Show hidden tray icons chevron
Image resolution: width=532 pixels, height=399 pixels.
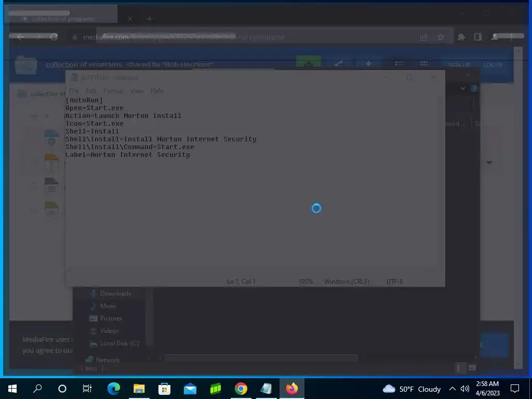453,389
